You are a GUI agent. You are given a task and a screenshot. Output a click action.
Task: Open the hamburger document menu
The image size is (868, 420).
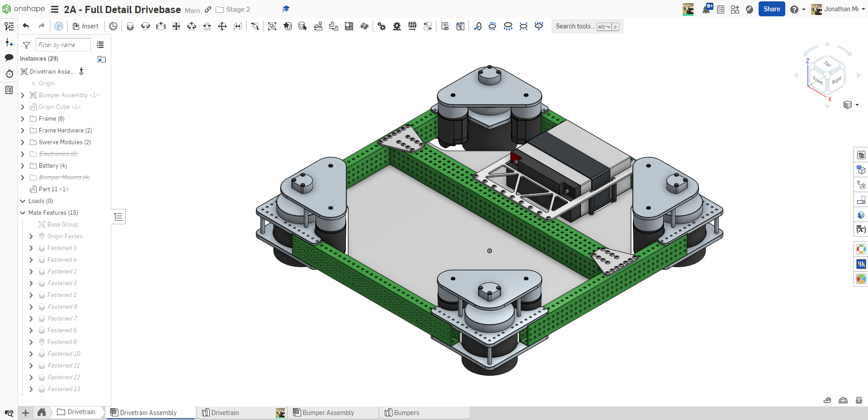point(55,9)
